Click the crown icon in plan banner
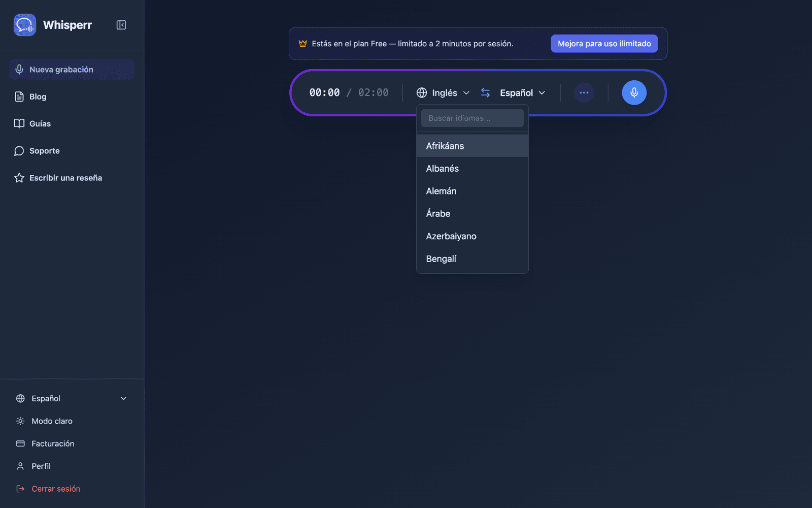Image resolution: width=812 pixels, height=508 pixels. pos(303,44)
